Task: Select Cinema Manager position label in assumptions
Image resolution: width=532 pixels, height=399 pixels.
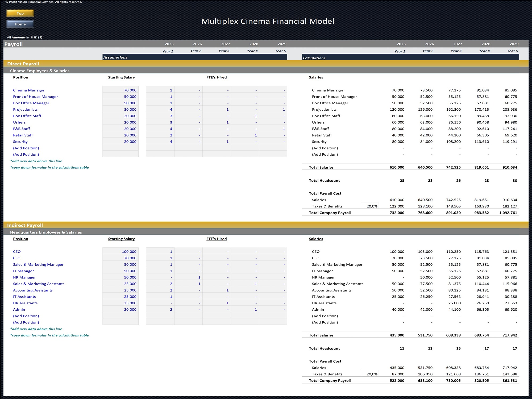Action: click(x=29, y=90)
